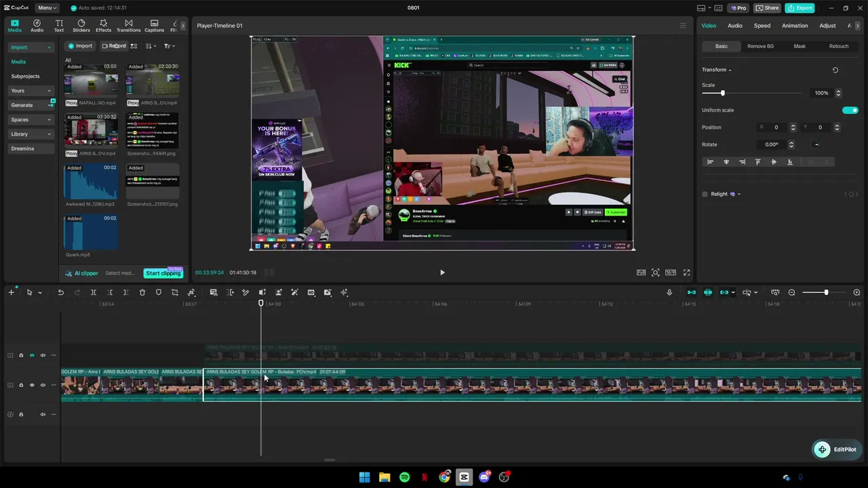Enable the Relight checkbox
Viewport: 868px width, 488px height.
point(705,194)
